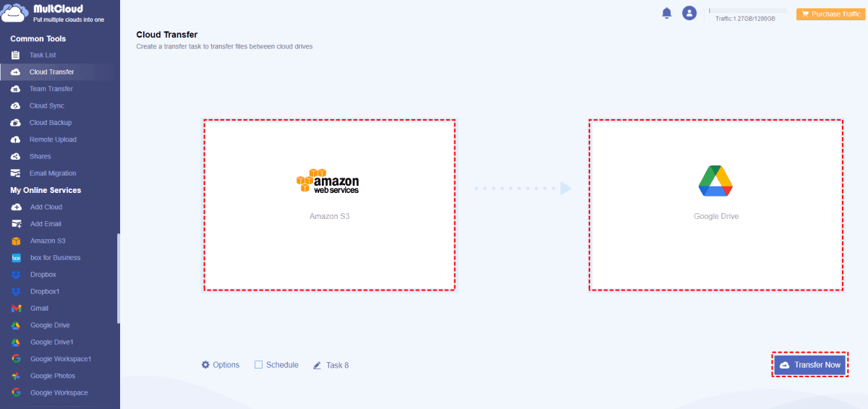This screenshot has height=409, width=868.
Task: Click the Add Cloud link
Action: pyautogui.click(x=46, y=207)
